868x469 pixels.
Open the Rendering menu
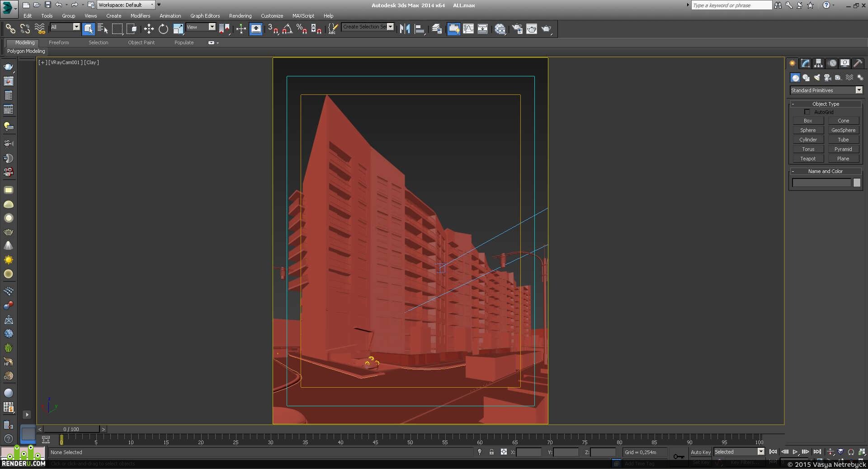click(240, 16)
